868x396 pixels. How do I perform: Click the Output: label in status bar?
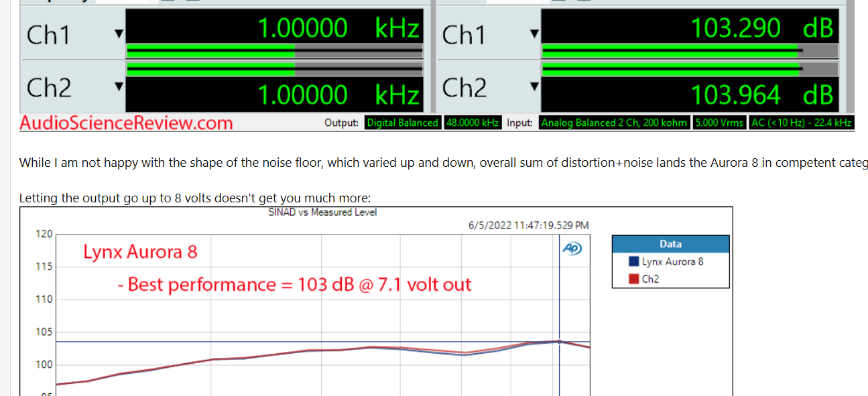342,123
